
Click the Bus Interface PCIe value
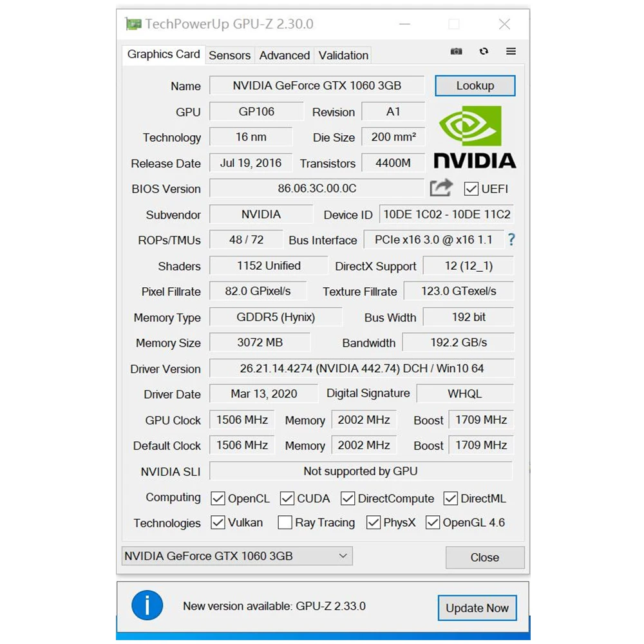coord(433,240)
